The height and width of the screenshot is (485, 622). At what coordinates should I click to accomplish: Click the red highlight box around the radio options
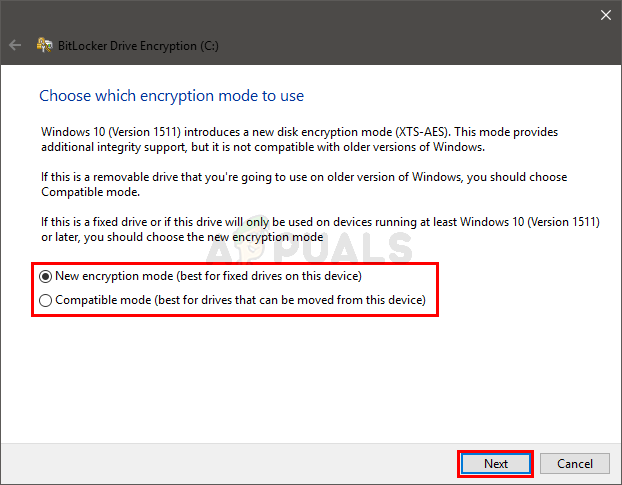pos(437,288)
